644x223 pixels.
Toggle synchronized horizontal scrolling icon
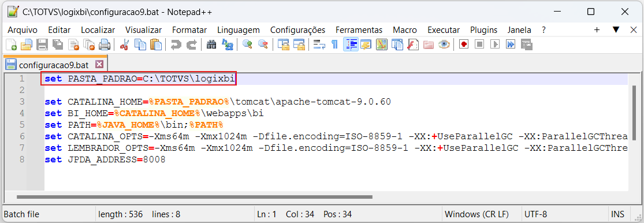299,44
